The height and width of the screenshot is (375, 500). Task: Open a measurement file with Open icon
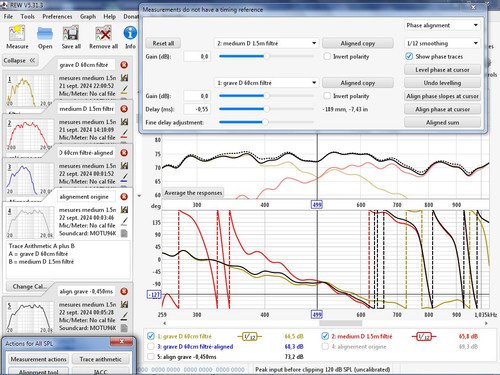(45, 37)
